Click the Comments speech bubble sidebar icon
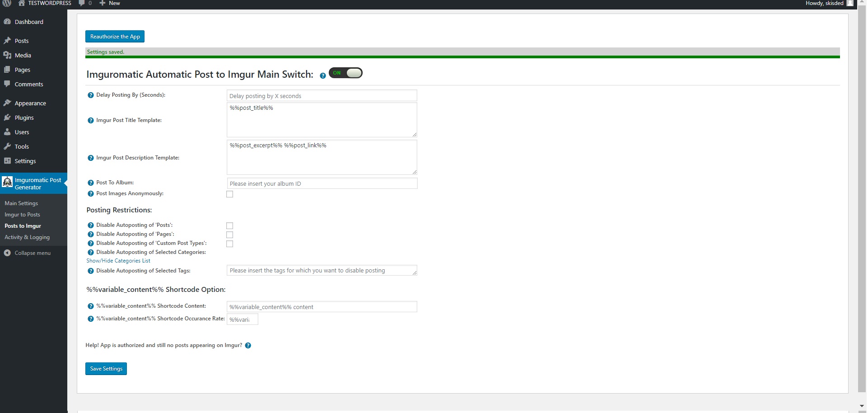 [x=7, y=84]
